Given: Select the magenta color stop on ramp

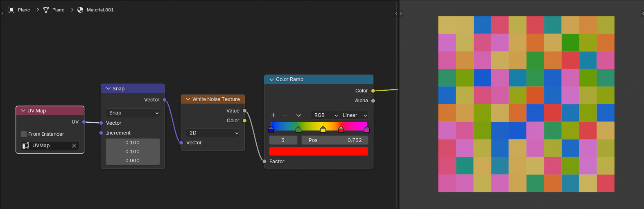Looking at the screenshot, I should pyautogui.click(x=367, y=129).
